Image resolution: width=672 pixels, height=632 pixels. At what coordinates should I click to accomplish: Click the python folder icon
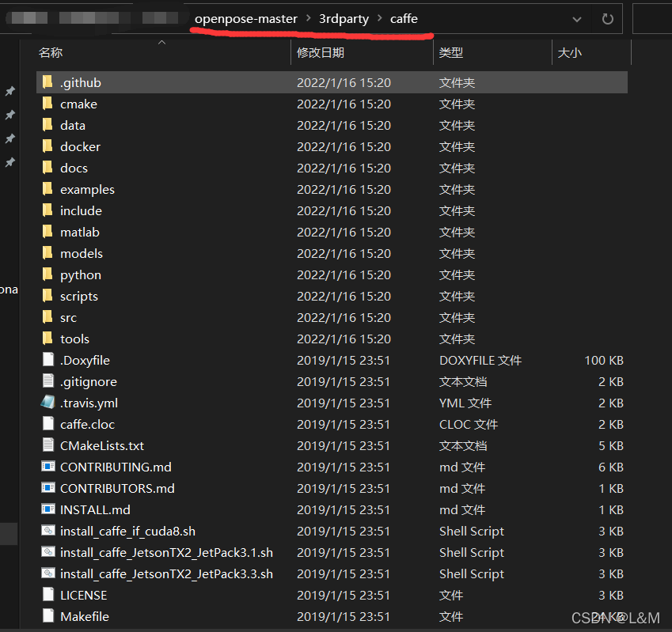[x=47, y=274]
